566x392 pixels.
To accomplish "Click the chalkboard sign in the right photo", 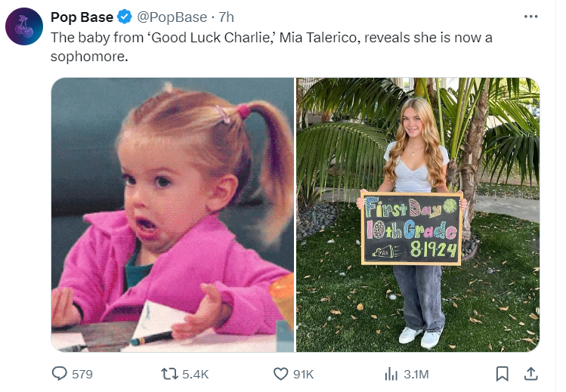I will pos(411,228).
